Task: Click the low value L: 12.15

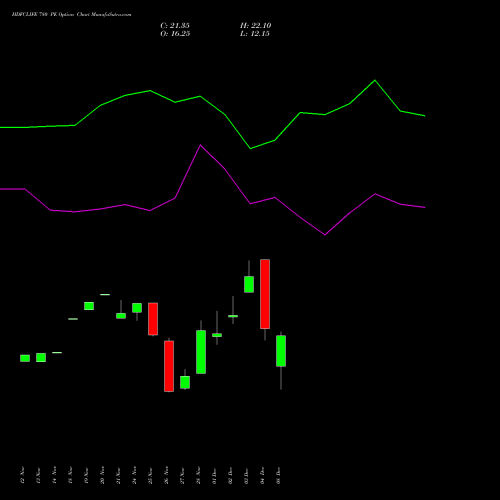Action: pos(255,34)
